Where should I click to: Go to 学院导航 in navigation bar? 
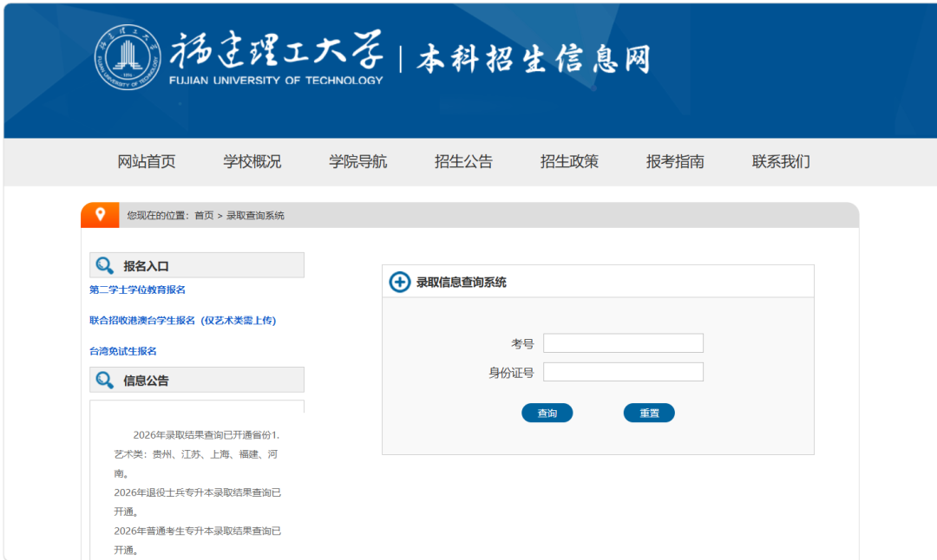click(358, 161)
